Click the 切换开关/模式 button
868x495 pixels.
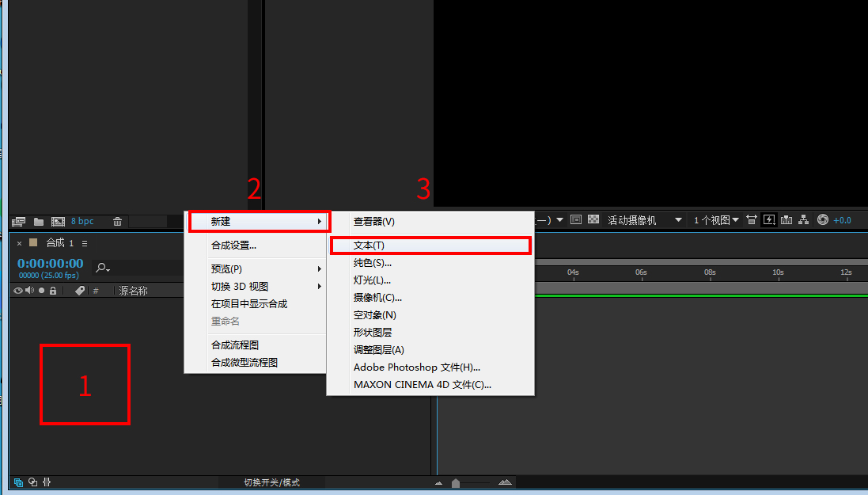[273, 482]
